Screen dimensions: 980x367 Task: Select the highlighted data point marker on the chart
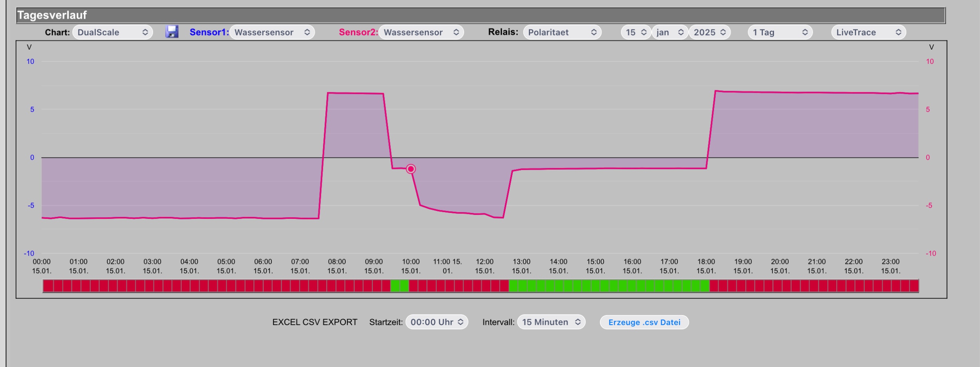pyautogui.click(x=411, y=169)
